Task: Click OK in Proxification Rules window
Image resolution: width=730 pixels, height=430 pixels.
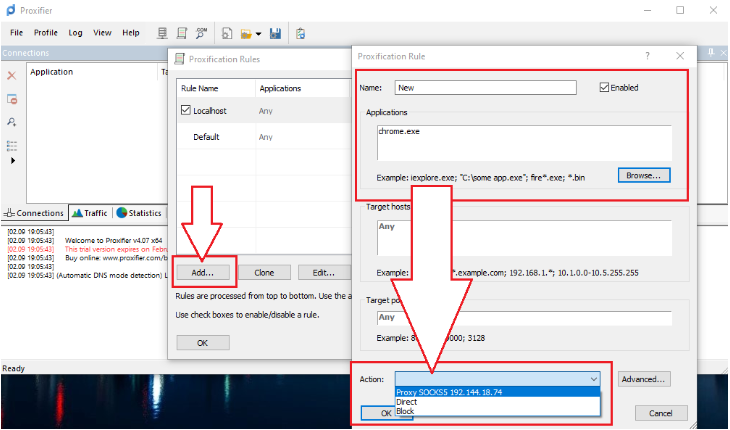Action: coord(203,343)
